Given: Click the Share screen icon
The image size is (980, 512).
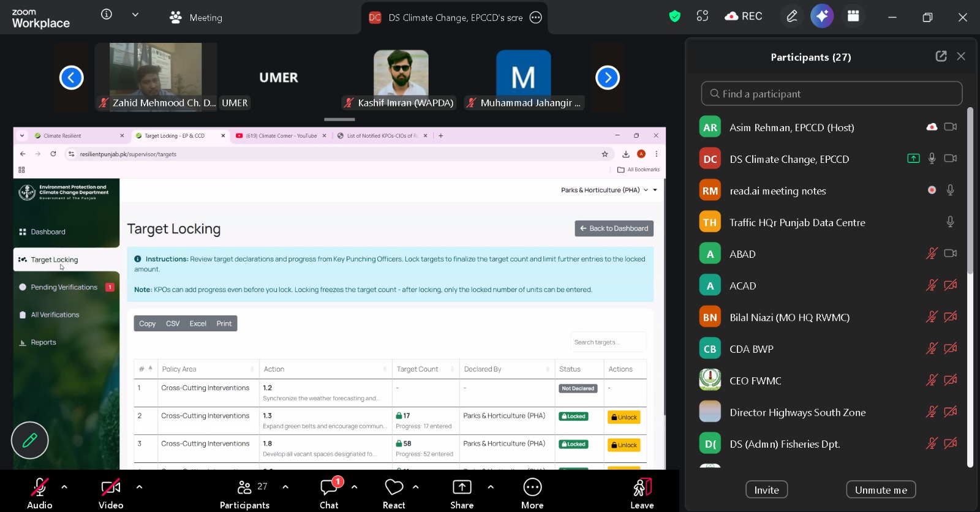Looking at the screenshot, I should pyautogui.click(x=462, y=488).
